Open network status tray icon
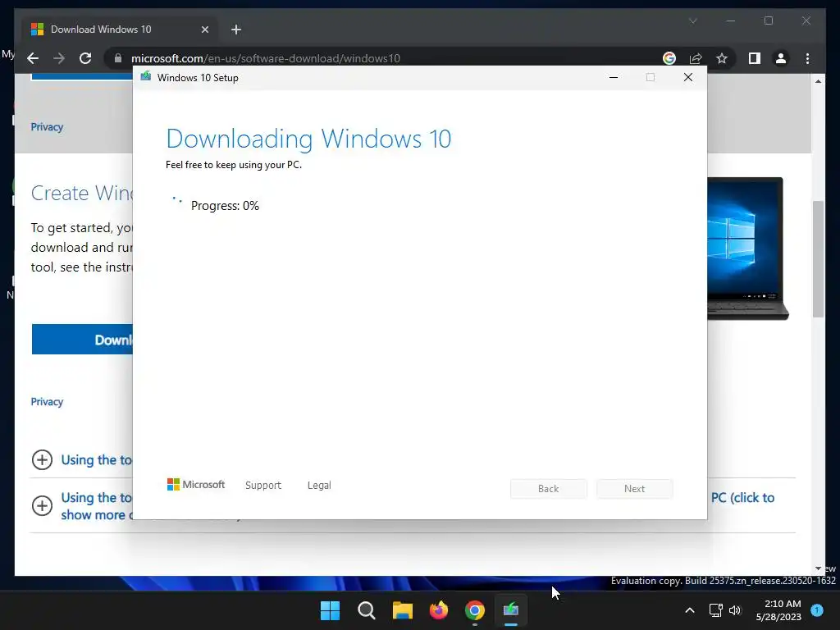This screenshot has height=630, width=840. tap(715, 610)
